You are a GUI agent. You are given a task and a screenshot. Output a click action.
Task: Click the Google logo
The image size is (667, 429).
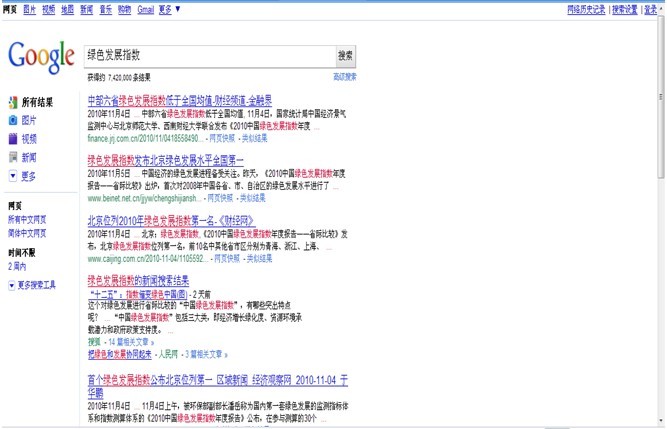[42, 57]
